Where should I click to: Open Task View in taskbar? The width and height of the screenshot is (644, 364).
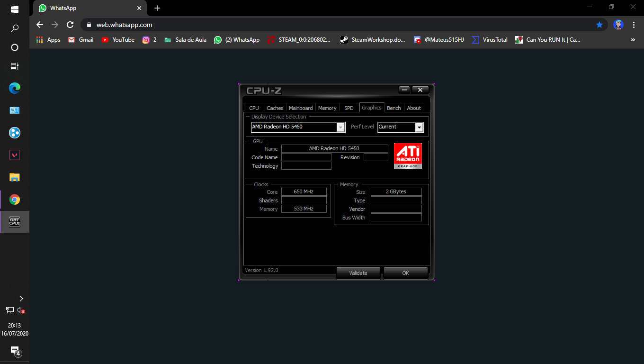14,66
